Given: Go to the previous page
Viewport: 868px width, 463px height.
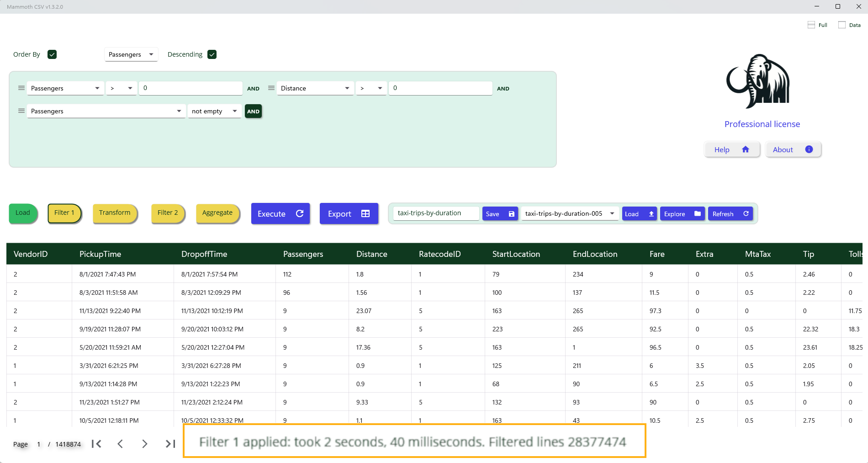Looking at the screenshot, I should click(120, 444).
